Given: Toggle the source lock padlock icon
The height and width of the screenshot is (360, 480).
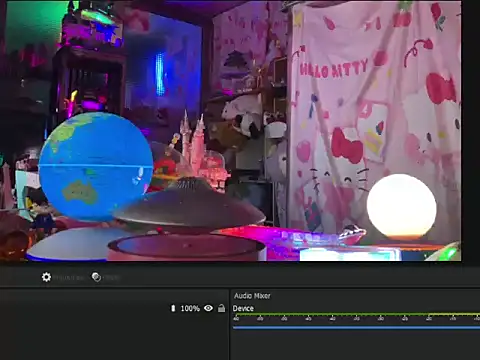Looking at the screenshot, I should click(x=221, y=308).
